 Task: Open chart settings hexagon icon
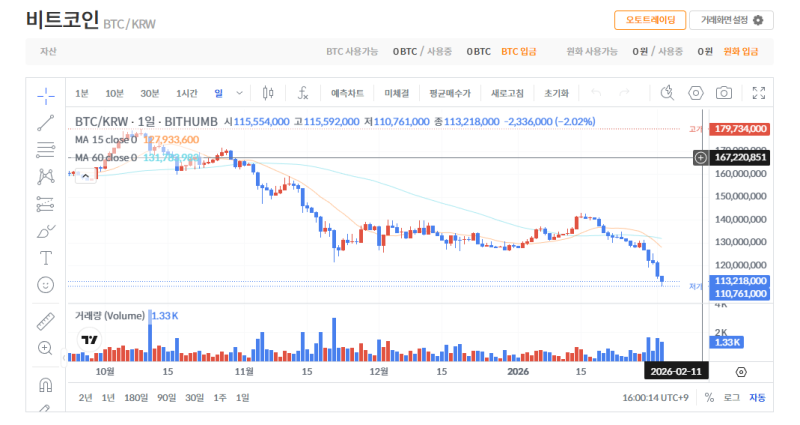pyautogui.click(x=695, y=93)
